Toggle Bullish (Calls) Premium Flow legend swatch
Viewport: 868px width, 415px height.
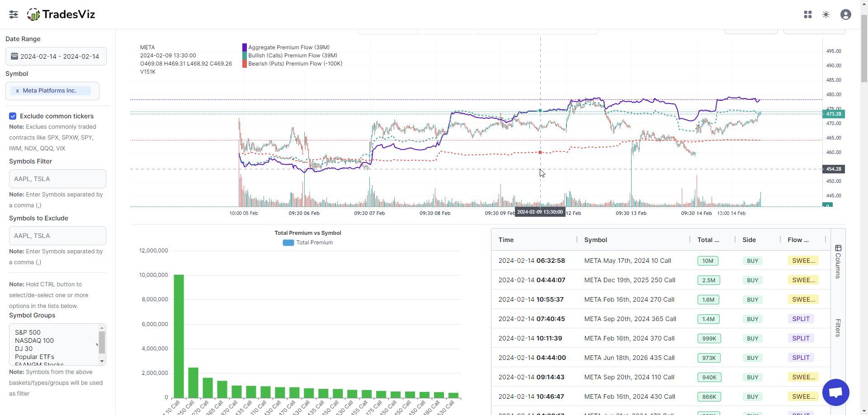245,56
